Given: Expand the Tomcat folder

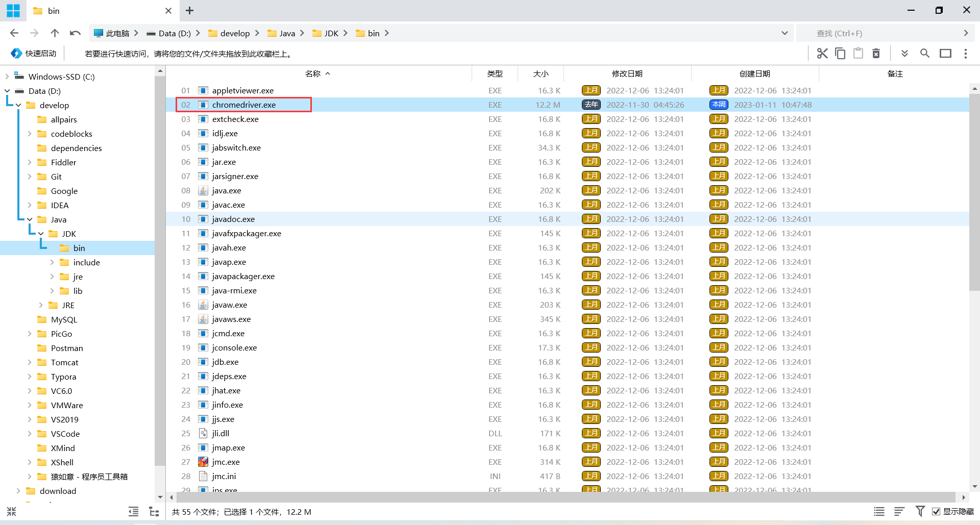Looking at the screenshot, I should (x=30, y=362).
